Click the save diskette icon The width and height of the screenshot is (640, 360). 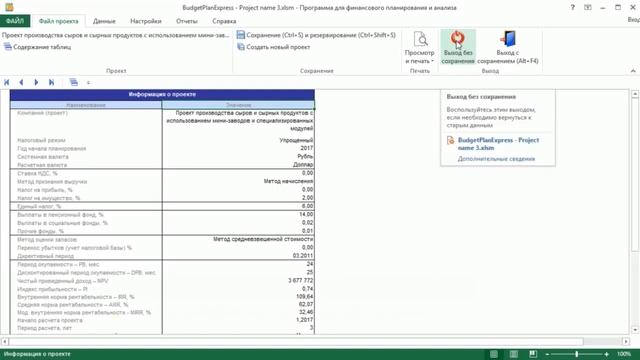pos(241,35)
